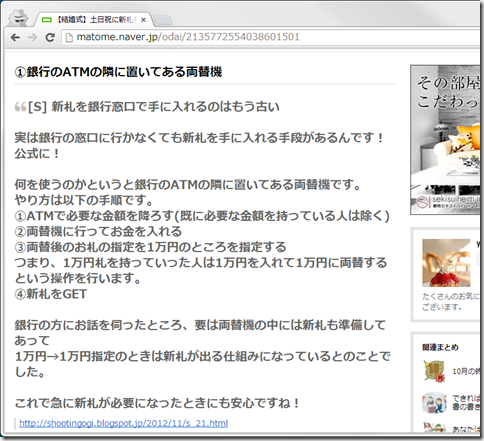Click quote title [S] 新札を銀行窓口で手に入れるのはもう古い
The height and width of the screenshot is (441, 484).
(x=154, y=107)
